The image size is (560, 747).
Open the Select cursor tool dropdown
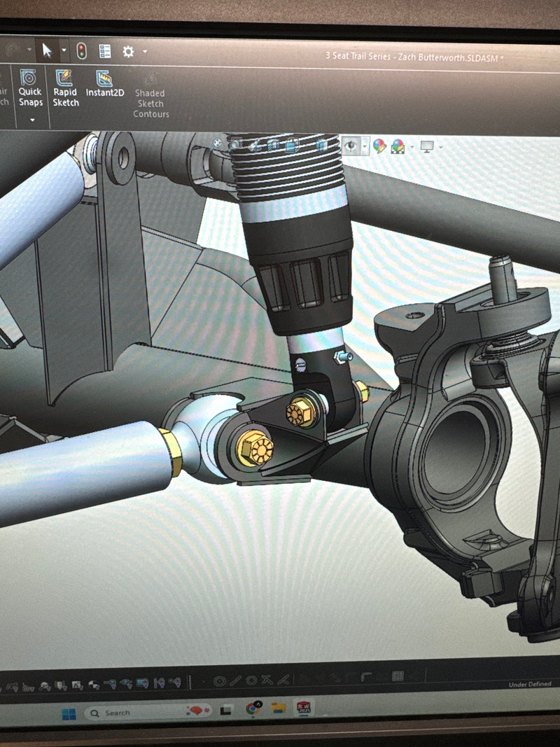pyautogui.click(x=64, y=50)
